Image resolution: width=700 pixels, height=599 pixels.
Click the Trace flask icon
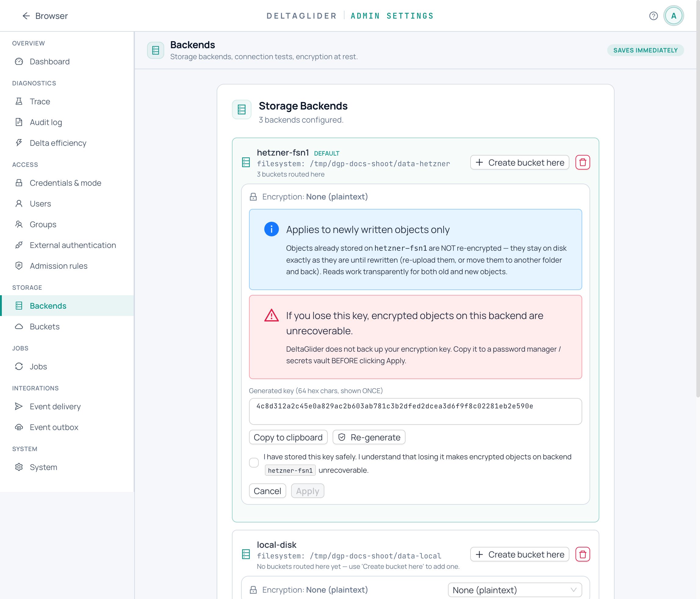point(19,101)
